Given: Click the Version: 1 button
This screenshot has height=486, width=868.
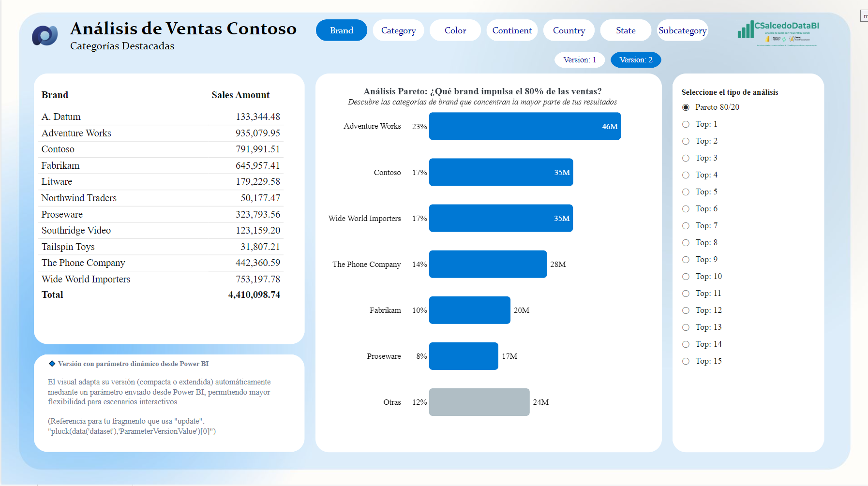Looking at the screenshot, I should tap(579, 59).
